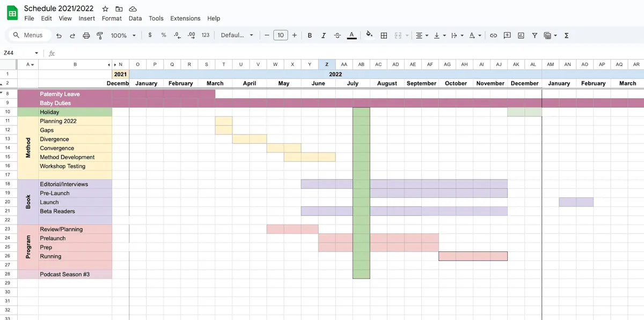
Task: Open the horizontal align dropdown
Action: pos(422,35)
